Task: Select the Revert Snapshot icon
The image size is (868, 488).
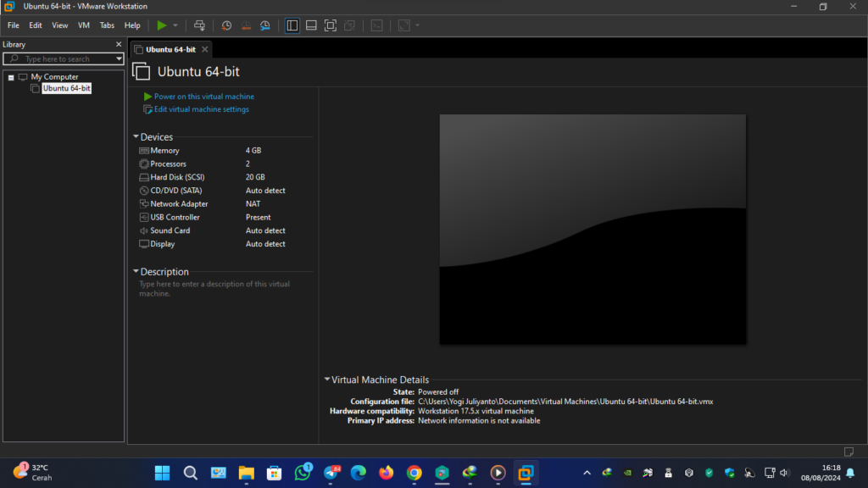Action: [246, 25]
